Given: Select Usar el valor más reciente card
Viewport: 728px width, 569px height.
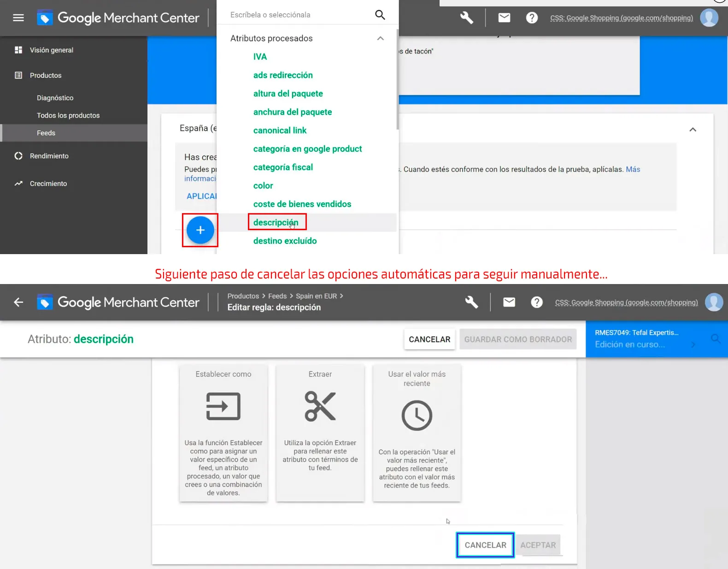Looking at the screenshot, I should 417,433.
